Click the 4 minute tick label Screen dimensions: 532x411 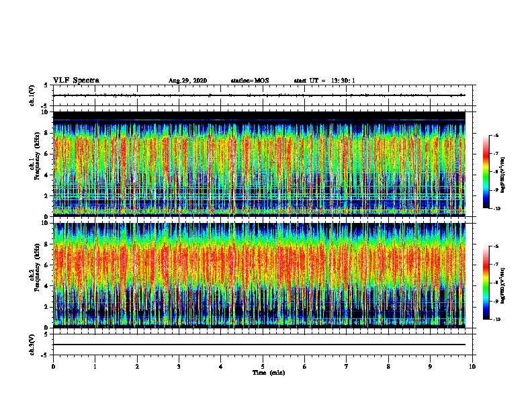pyautogui.click(x=221, y=367)
